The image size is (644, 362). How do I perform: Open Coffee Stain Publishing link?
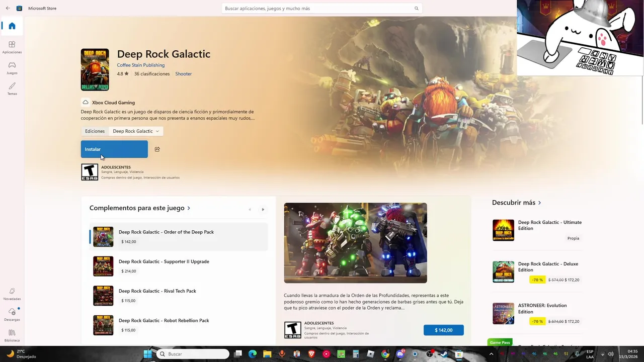(141, 65)
